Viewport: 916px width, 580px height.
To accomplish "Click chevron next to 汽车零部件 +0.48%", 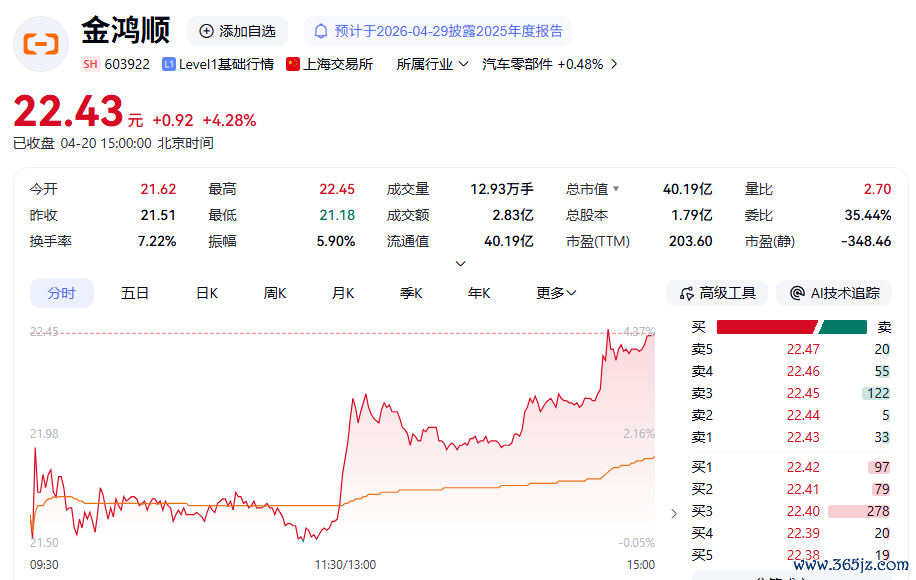I will click(614, 64).
